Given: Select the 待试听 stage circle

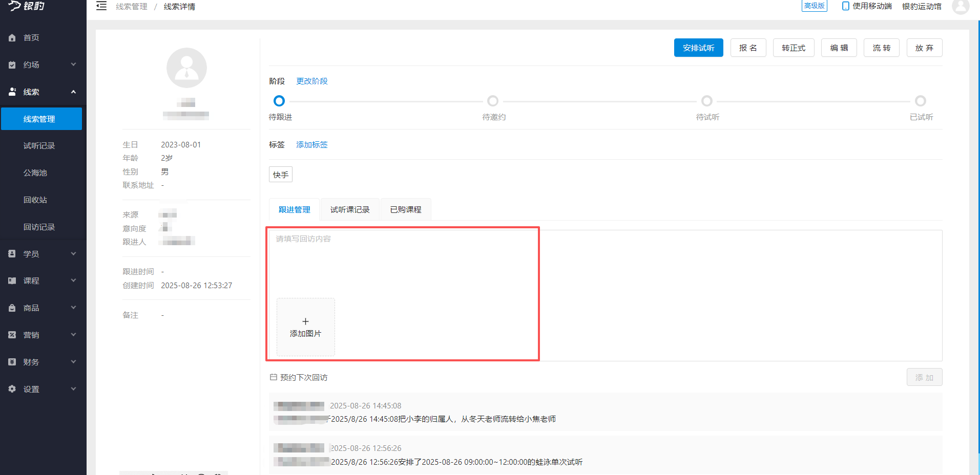Looking at the screenshot, I should pyautogui.click(x=707, y=101).
